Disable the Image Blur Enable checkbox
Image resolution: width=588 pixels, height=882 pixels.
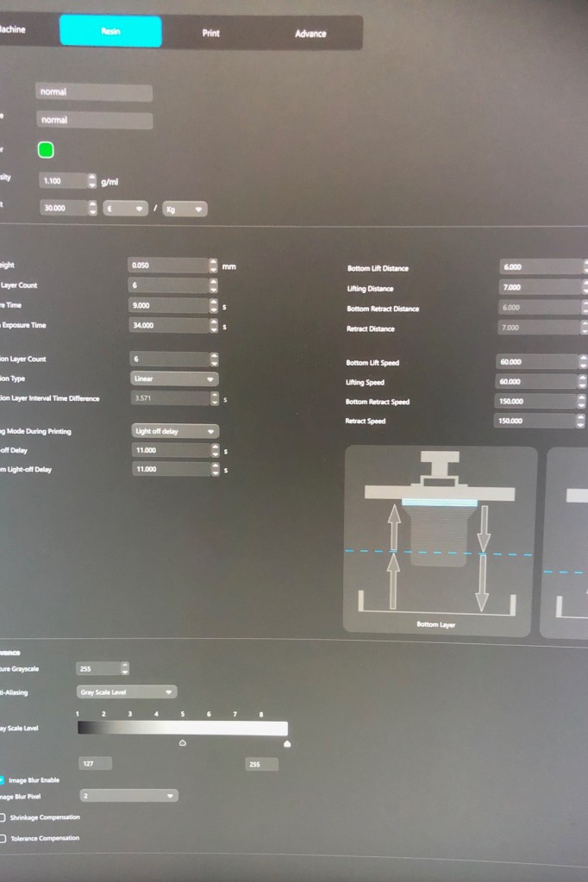click(x=3, y=779)
